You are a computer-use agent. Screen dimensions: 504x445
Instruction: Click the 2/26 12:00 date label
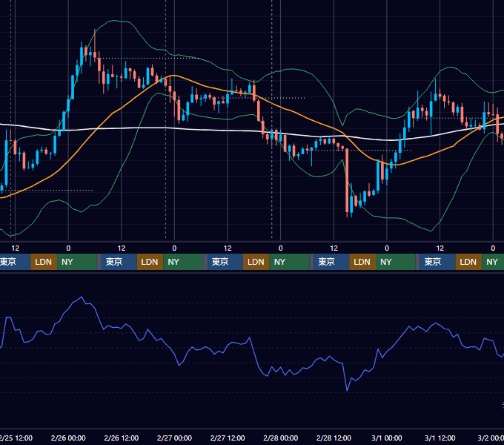click(x=121, y=438)
